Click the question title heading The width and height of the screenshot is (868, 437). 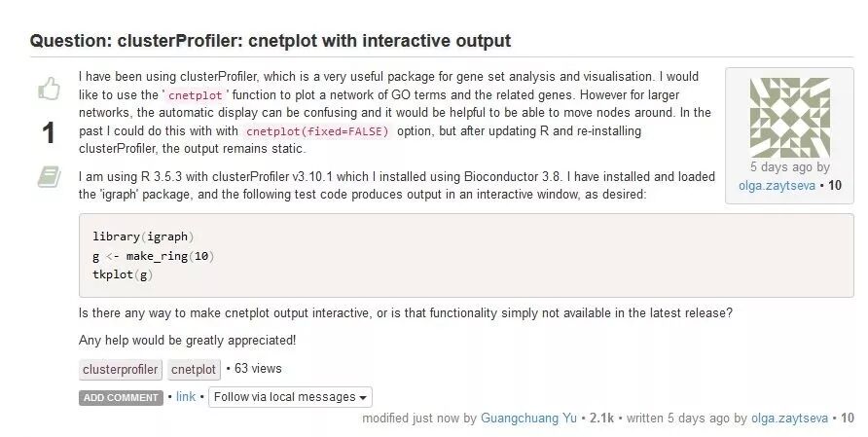click(x=270, y=41)
